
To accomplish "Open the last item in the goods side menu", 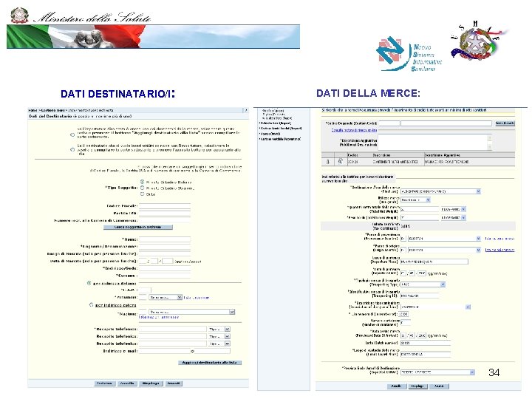I will [x=280, y=139].
